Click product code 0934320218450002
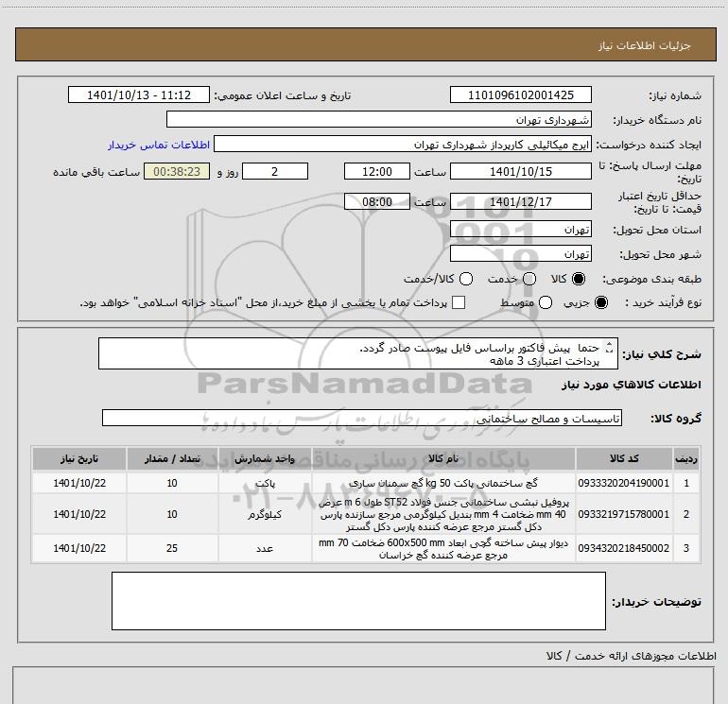This screenshot has height=704, width=728. (x=624, y=548)
